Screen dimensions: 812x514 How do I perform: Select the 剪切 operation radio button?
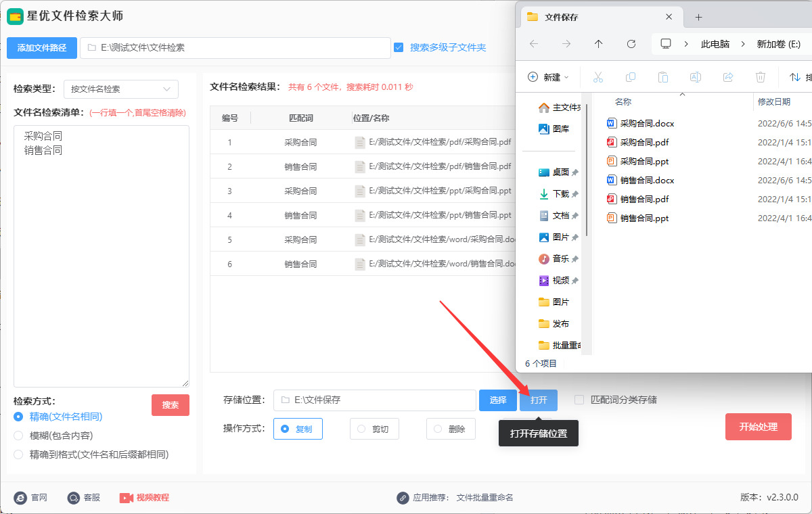point(361,429)
